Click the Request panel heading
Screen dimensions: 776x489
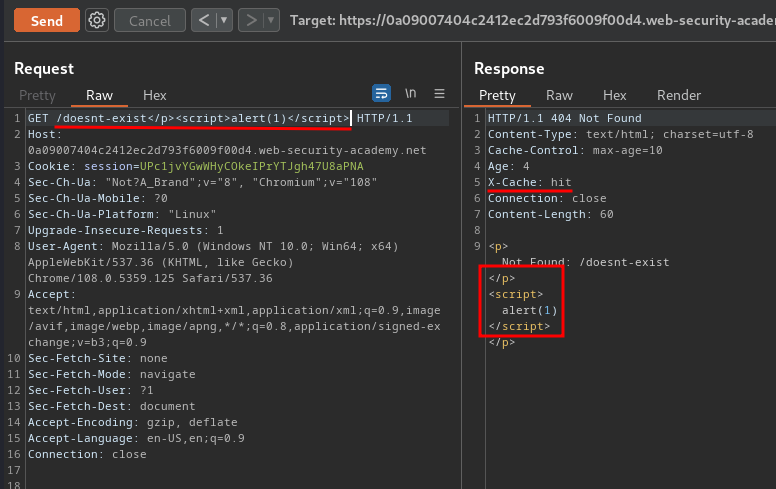coord(44,68)
